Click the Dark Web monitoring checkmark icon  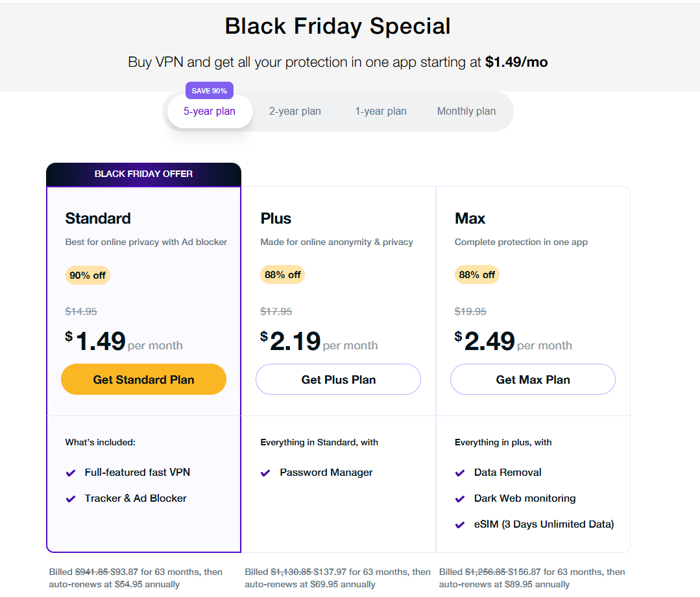pyautogui.click(x=460, y=499)
